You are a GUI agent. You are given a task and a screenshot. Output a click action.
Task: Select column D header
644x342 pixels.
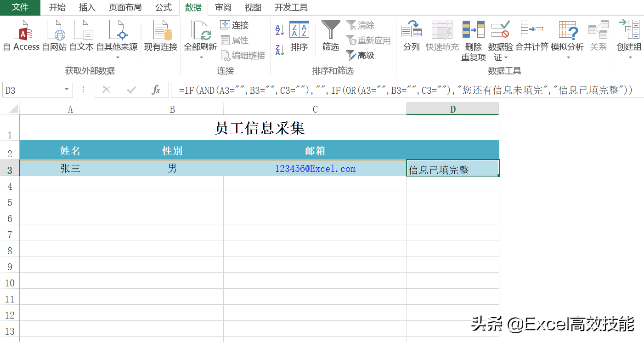pyautogui.click(x=453, y=109)
